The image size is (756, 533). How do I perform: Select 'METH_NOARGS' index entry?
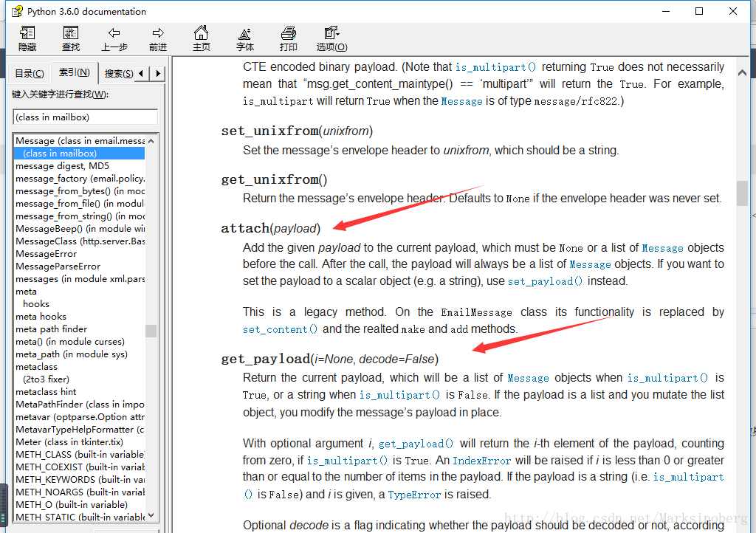coord(80,492)
